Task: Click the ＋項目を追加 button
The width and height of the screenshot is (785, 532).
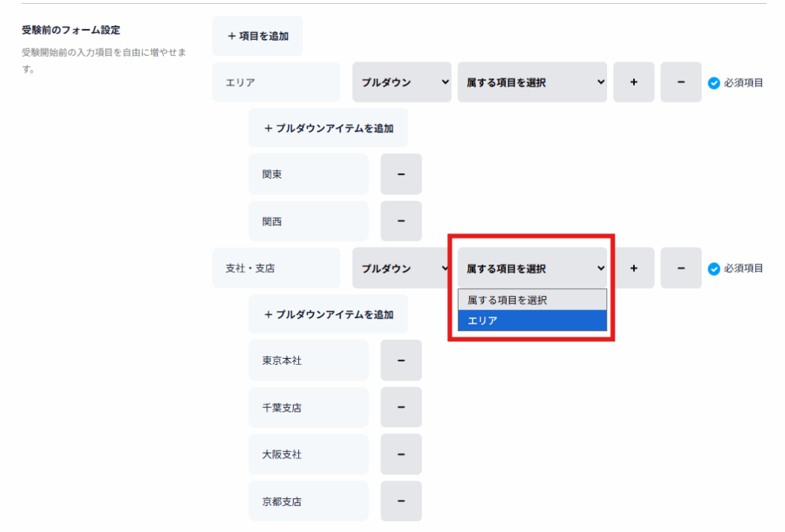Action: pos(258,36)
